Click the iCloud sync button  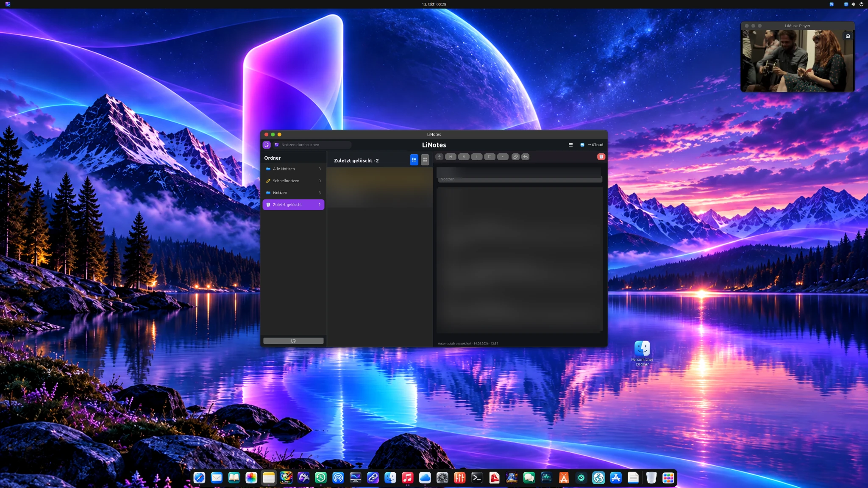(x=592, y=145)
